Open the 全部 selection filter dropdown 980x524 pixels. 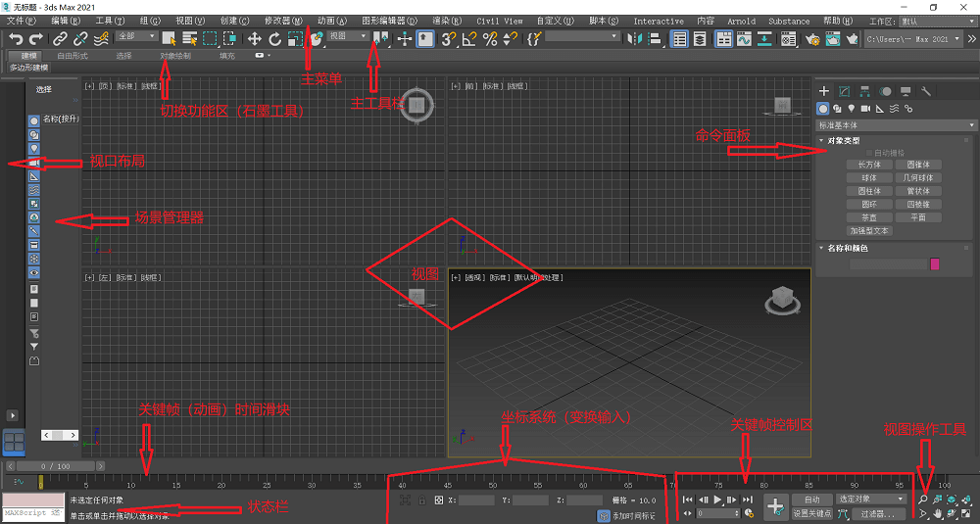click(135, 36)
